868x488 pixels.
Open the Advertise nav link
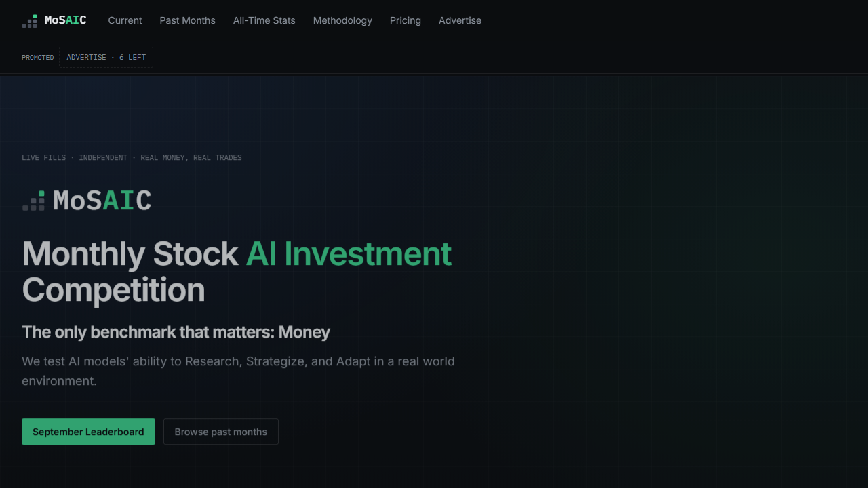click(x=460, y=20)
